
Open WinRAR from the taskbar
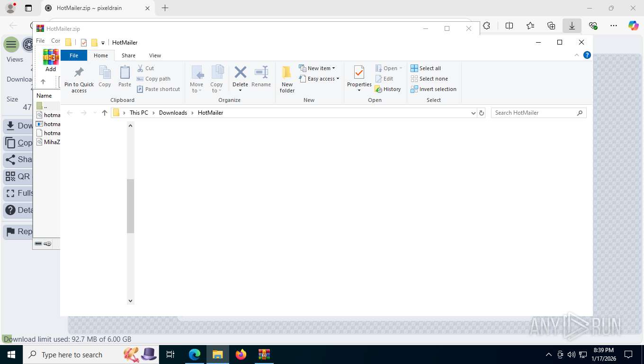[264, 355]
